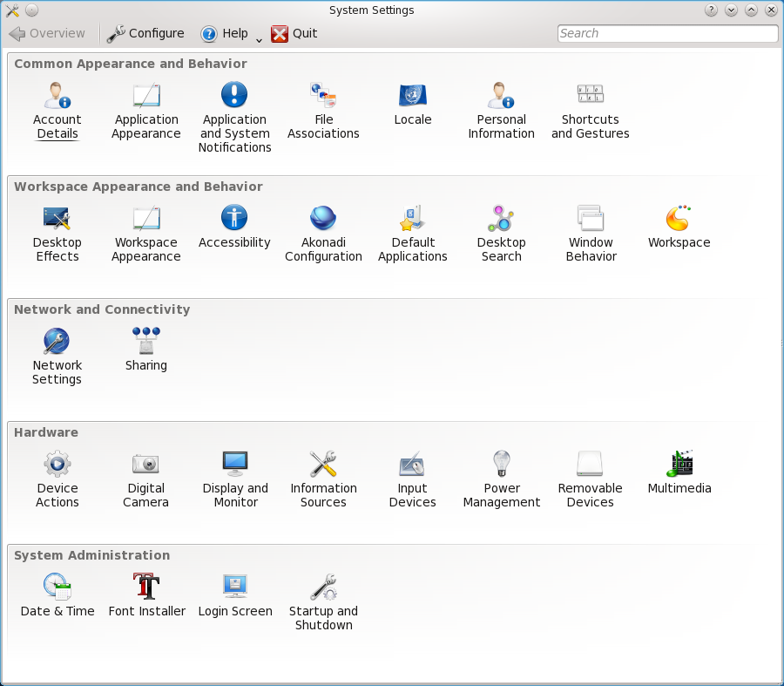Open the Workspace settings icon
The height and width of the screenshot is (686, 784).
coord(679,228)
